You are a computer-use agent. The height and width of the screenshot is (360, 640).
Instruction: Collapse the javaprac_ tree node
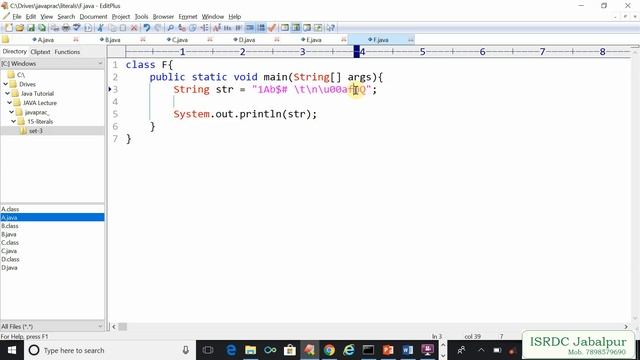[x=11, y=112]
